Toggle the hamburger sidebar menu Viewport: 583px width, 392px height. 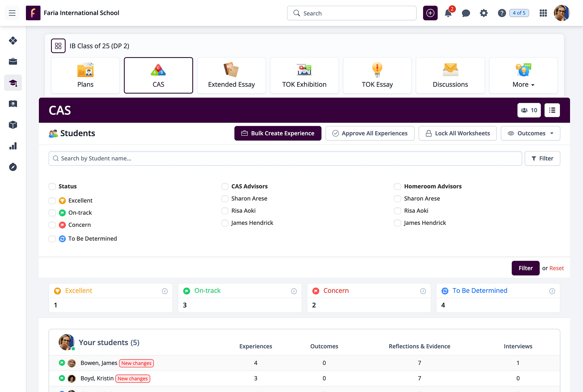12,13
